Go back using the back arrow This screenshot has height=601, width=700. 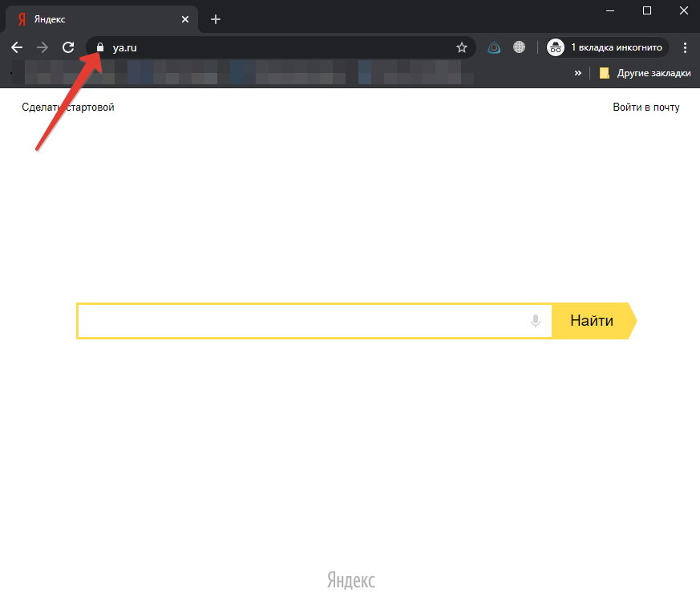(x=17, y=48)
